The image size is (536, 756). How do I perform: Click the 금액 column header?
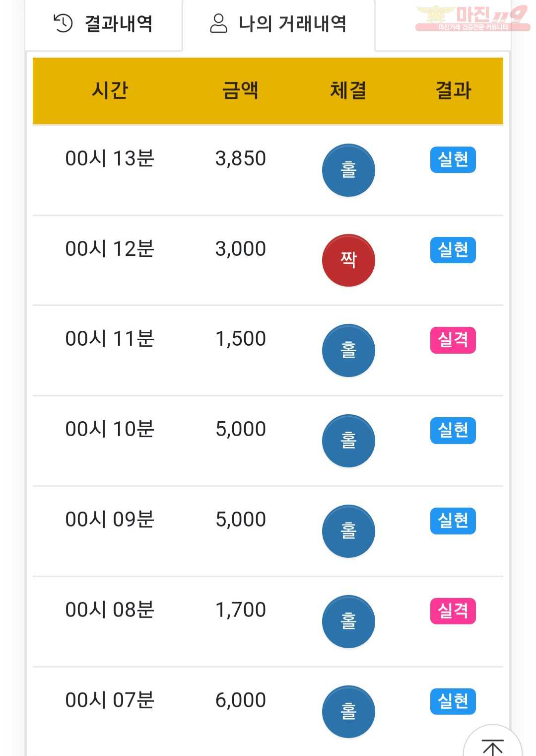(x=240, y=90)
